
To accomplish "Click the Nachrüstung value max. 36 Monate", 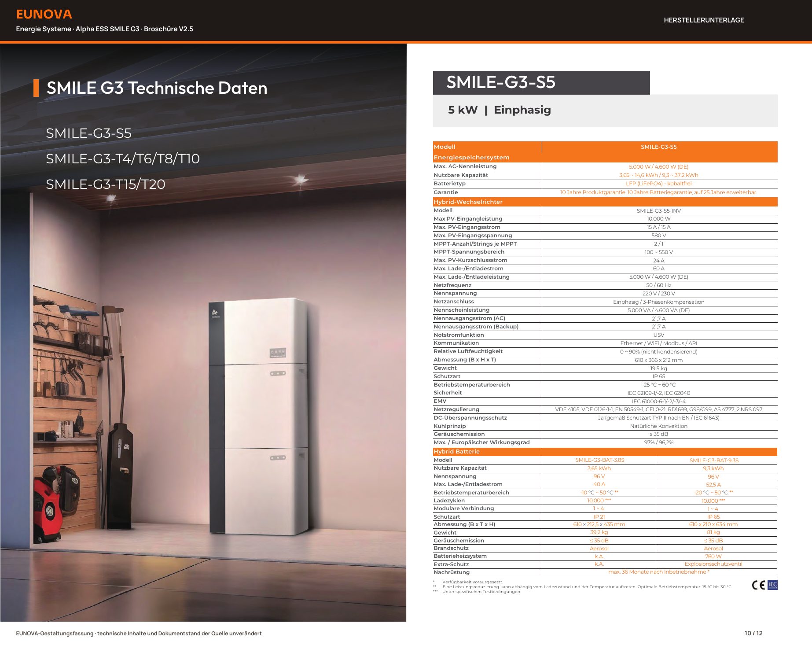I will tap(658, 572).
